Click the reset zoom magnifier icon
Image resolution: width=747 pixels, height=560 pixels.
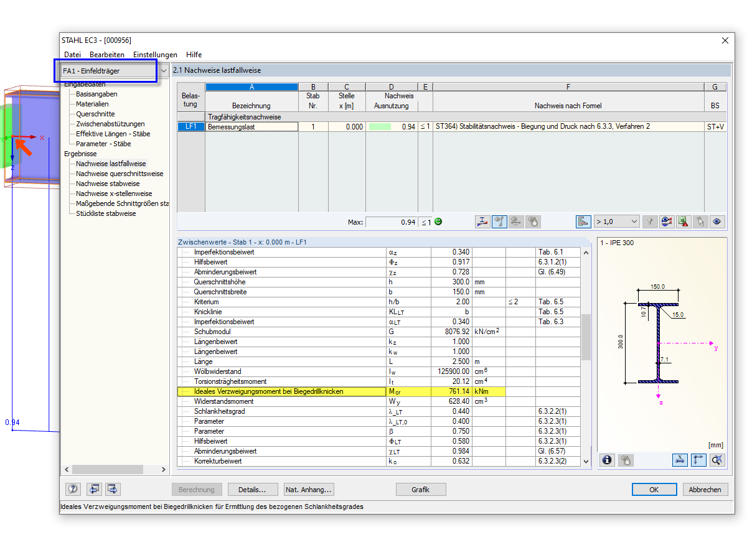[x=718, y=460]
